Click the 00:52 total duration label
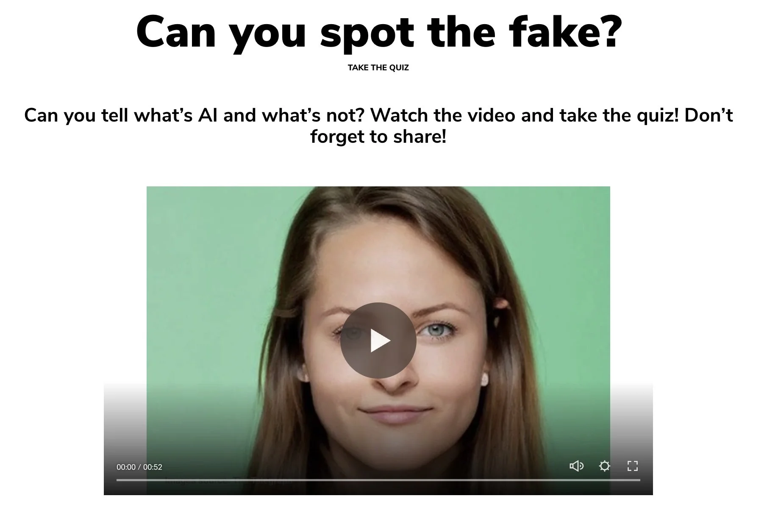This screenshot has height=532, width=778. [153, 467]
